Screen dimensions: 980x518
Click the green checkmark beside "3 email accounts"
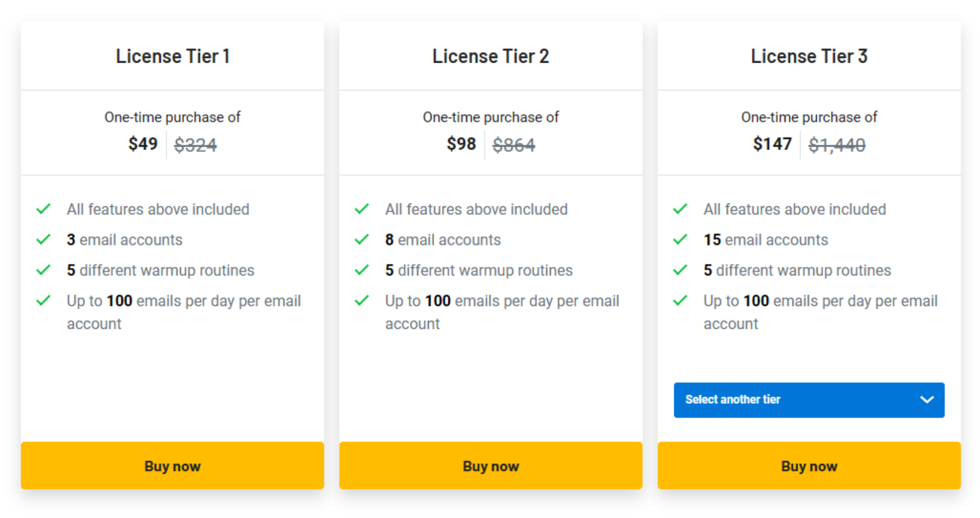[x=44, y=239]
